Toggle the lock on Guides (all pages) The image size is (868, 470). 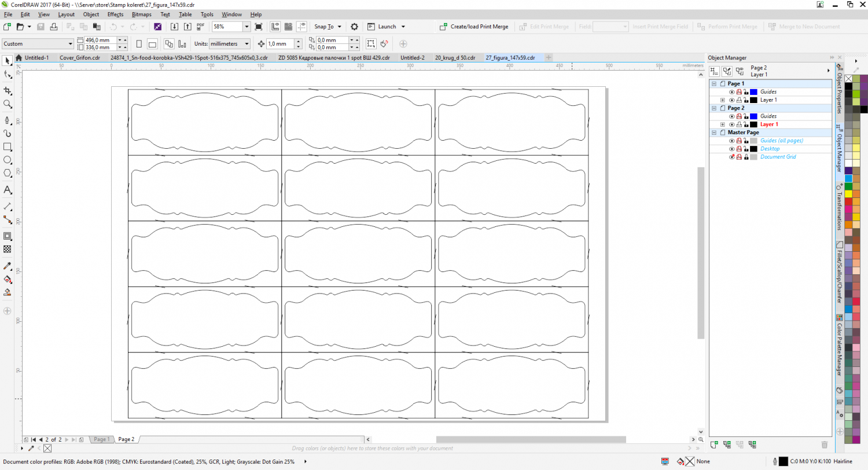746,141
